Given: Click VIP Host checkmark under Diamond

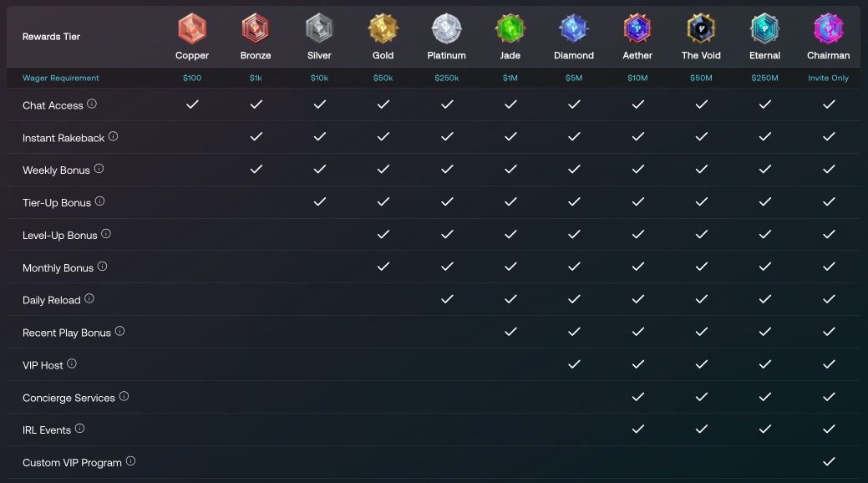Looking at the screenshot, I should [574, 364].
